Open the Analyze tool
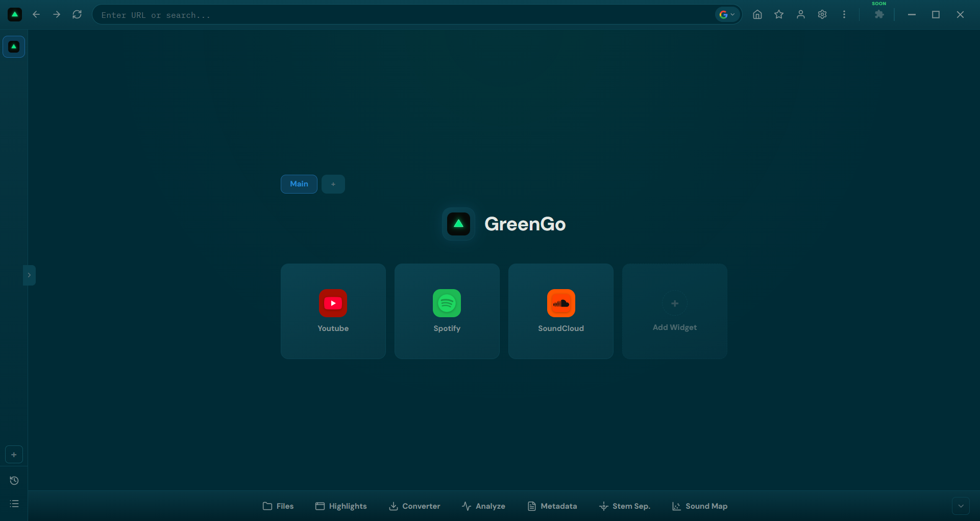This screenshot has width=980, height=521. [x=483, y=506]
